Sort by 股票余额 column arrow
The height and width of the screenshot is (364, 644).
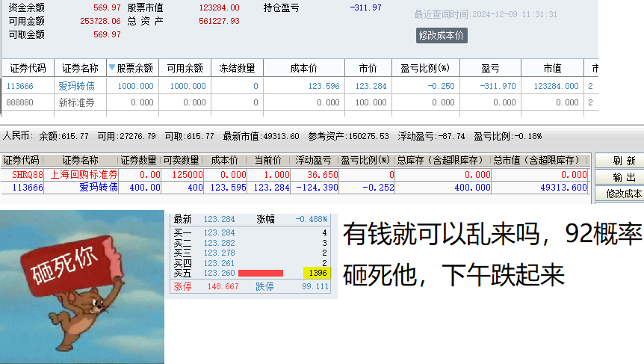(112, 67)
